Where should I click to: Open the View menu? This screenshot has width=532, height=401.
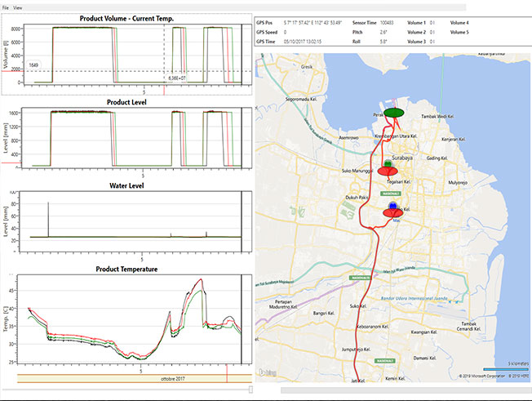pos(17,6)
